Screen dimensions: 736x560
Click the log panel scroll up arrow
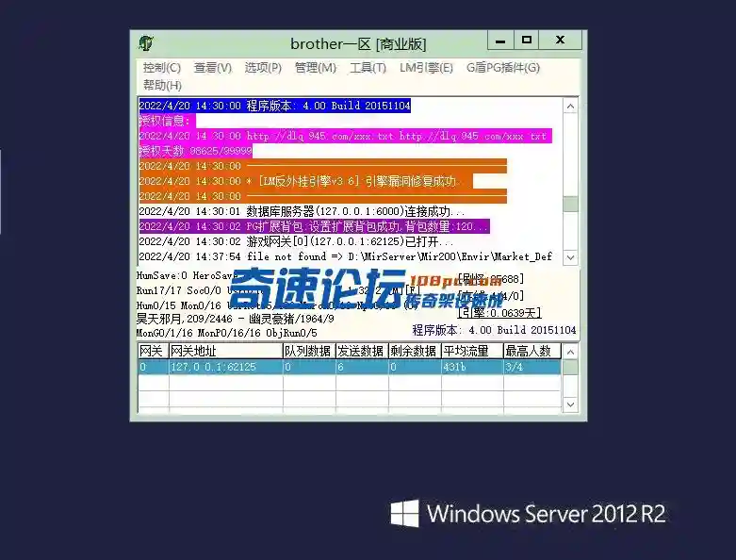point(570,107)
